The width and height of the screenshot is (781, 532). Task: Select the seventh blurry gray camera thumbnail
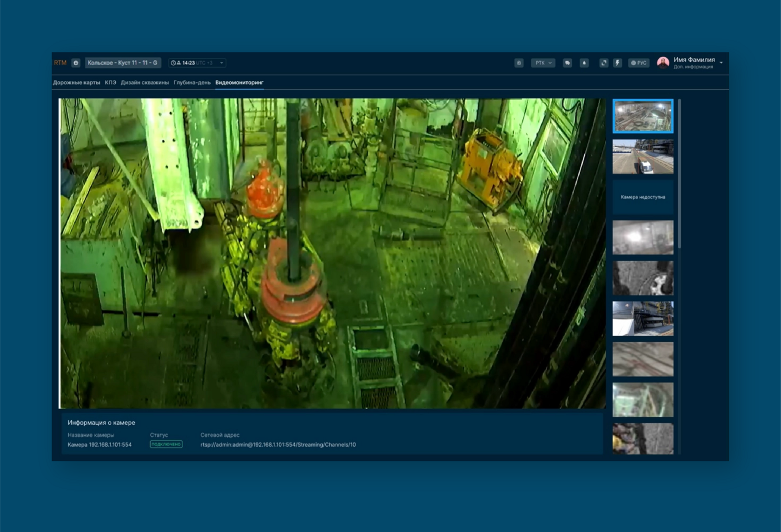coord(643,359)
